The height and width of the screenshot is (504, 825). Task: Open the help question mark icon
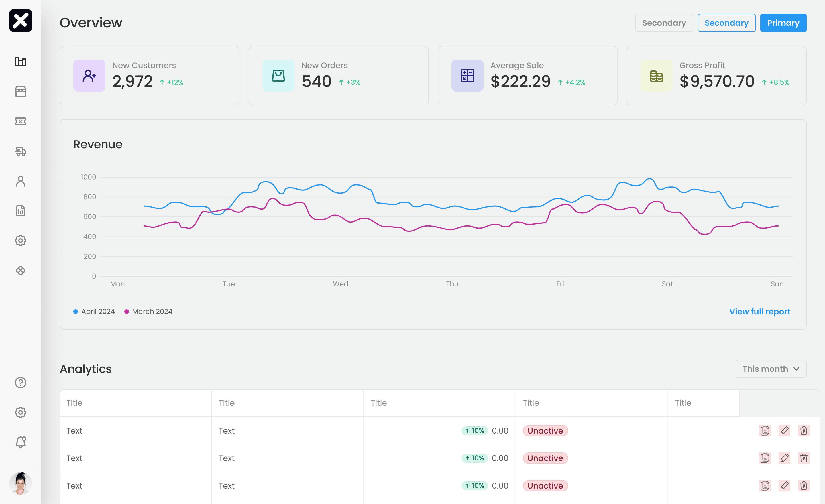(20, 383)
